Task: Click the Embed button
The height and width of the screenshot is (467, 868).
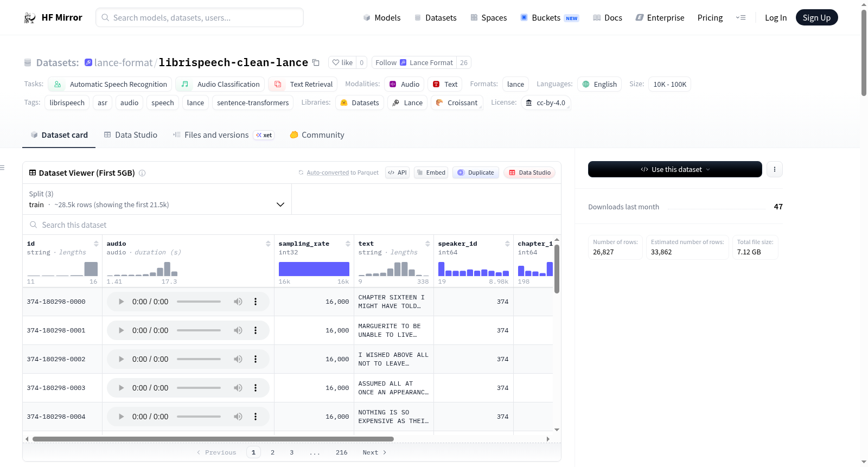Action: tap(431, 172)
